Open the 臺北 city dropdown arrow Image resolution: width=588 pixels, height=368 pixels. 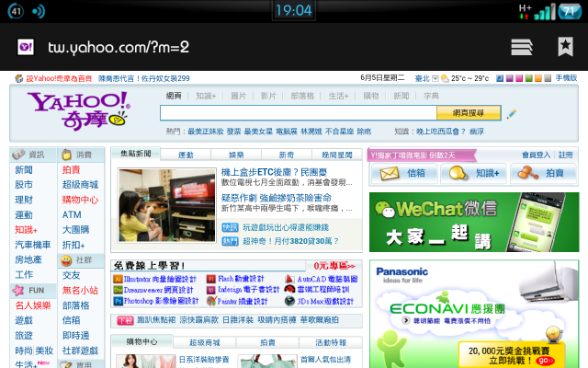pyautogui.click(x=435, y=78)
